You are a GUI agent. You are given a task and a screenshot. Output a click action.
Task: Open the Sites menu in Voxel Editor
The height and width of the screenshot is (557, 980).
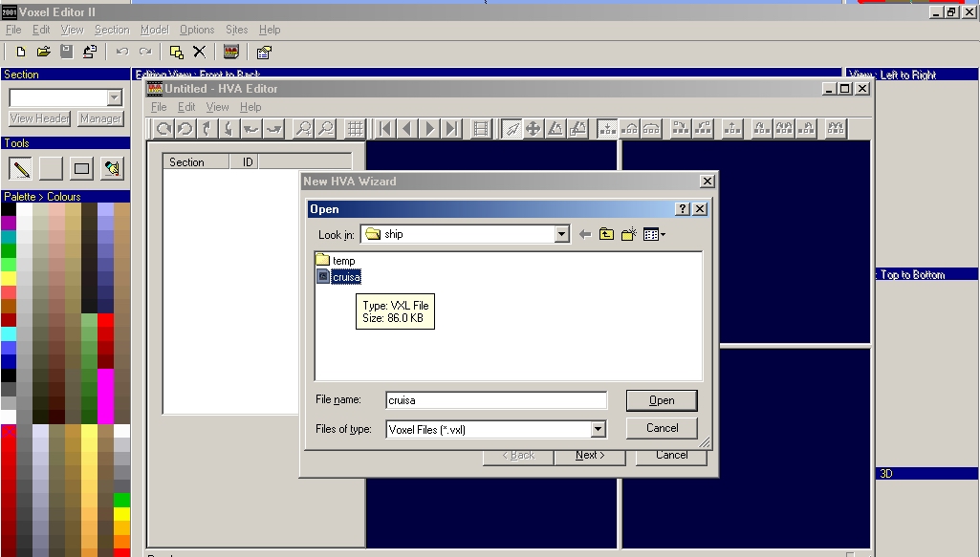[x=237, y=30]
